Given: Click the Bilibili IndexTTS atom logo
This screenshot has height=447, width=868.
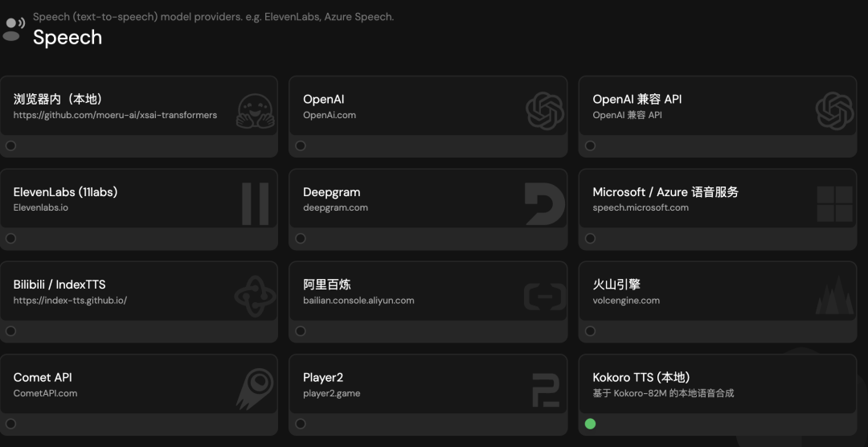Looking at the screenshot, I should 255,296.
